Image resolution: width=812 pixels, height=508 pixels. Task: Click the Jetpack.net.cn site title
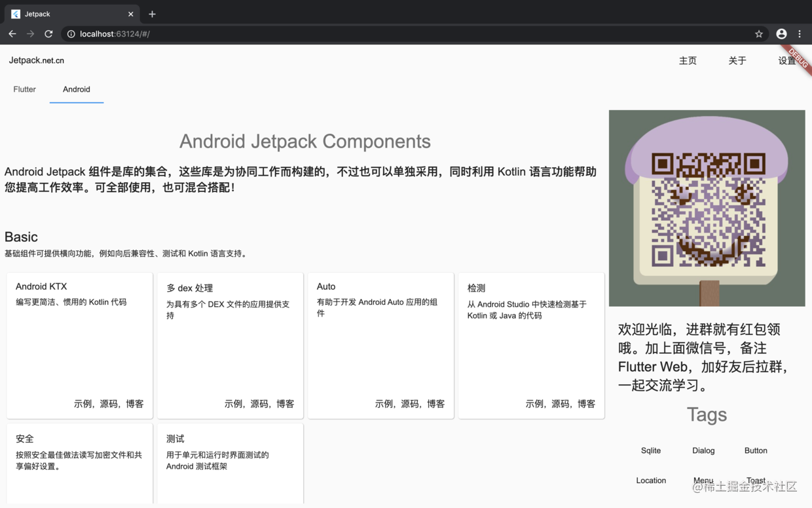click(x=37, y=60)
